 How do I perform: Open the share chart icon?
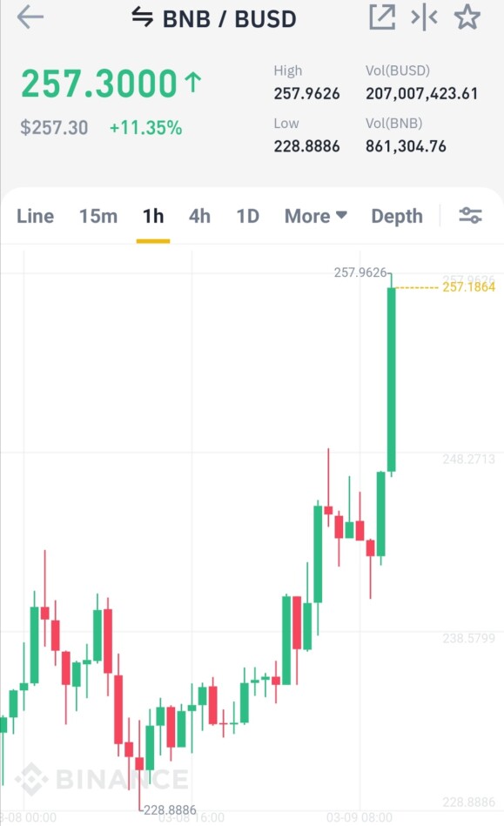coord(382,17)
